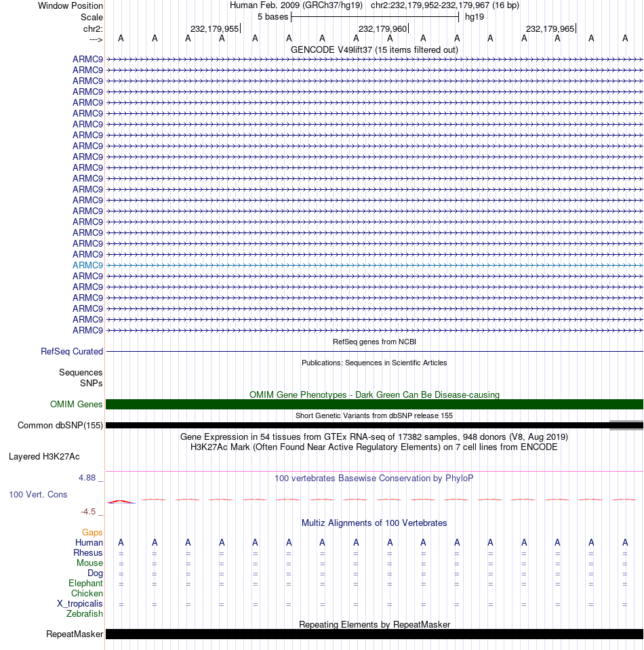Click the Dog alignment row label

tap(95, 573)
